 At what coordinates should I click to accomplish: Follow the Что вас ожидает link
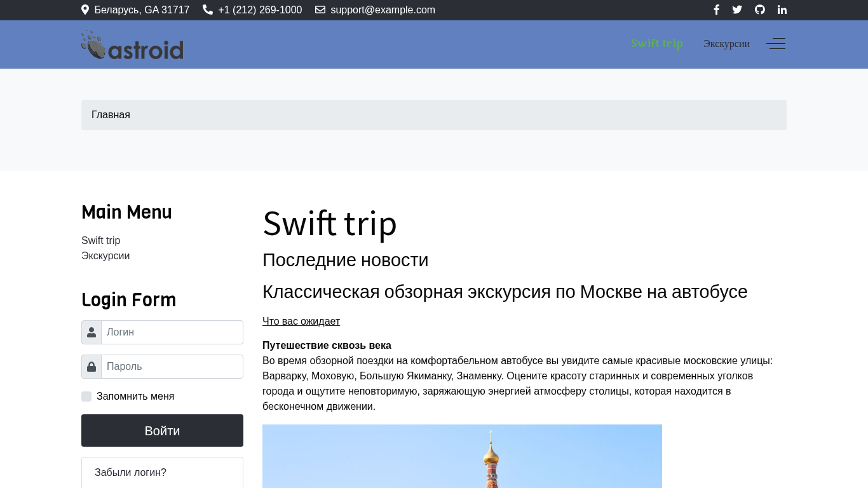pyautogui.click(x=301, y=321)
